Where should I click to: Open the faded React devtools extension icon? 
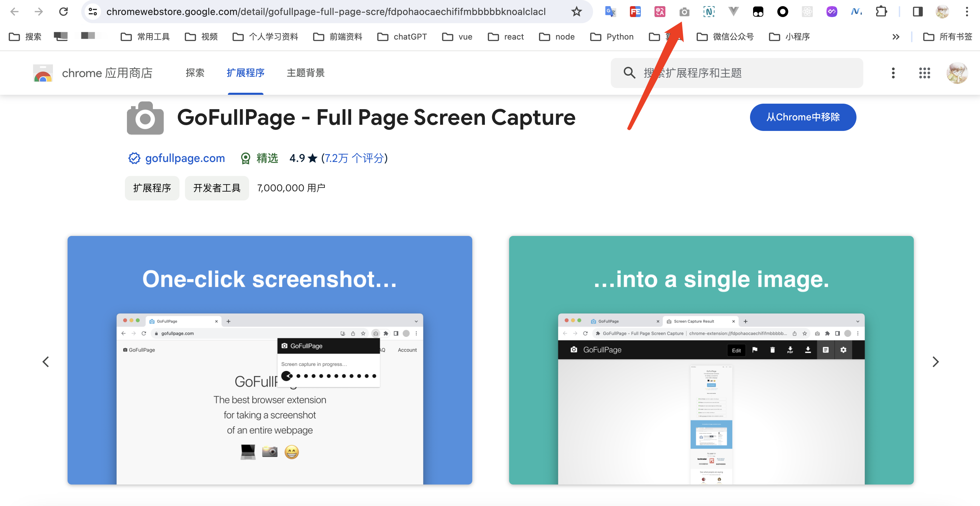pos(807,12)
